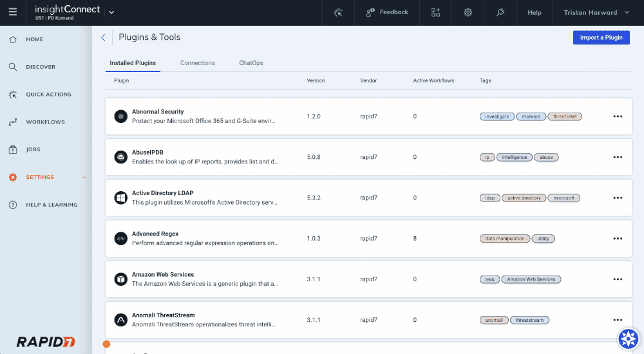Click the pin icon in top bar
This screenshot has width=644, height=354.
click(500, 13)
